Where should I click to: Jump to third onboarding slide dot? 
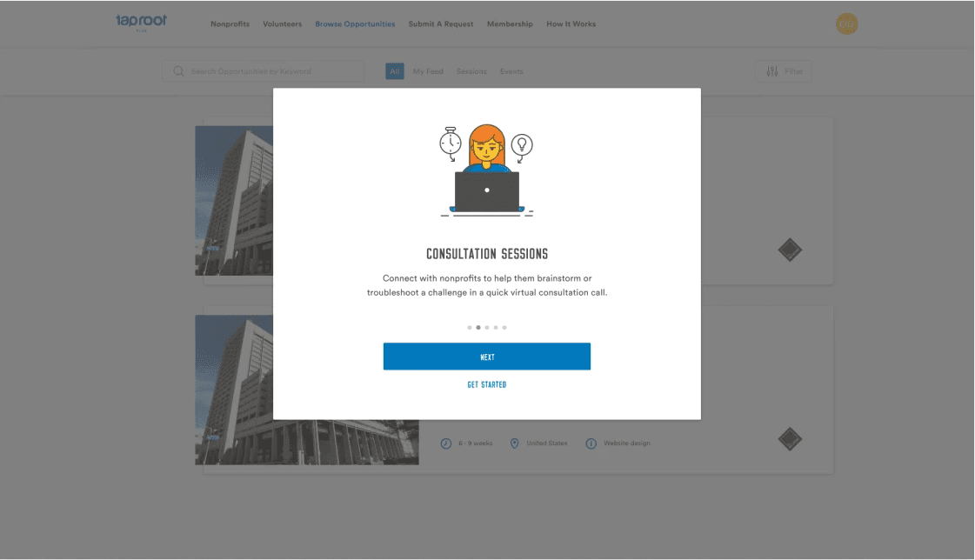point(487,328)
